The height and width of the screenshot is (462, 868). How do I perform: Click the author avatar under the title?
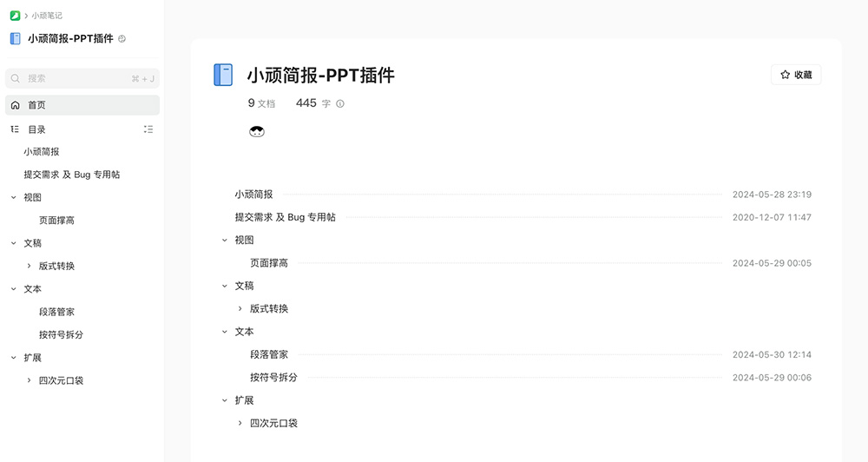click(257, 131)
